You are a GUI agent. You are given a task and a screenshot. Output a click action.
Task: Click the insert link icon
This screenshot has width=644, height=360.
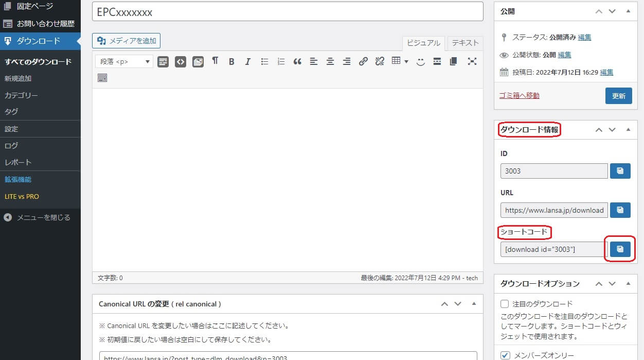[363, 62]
